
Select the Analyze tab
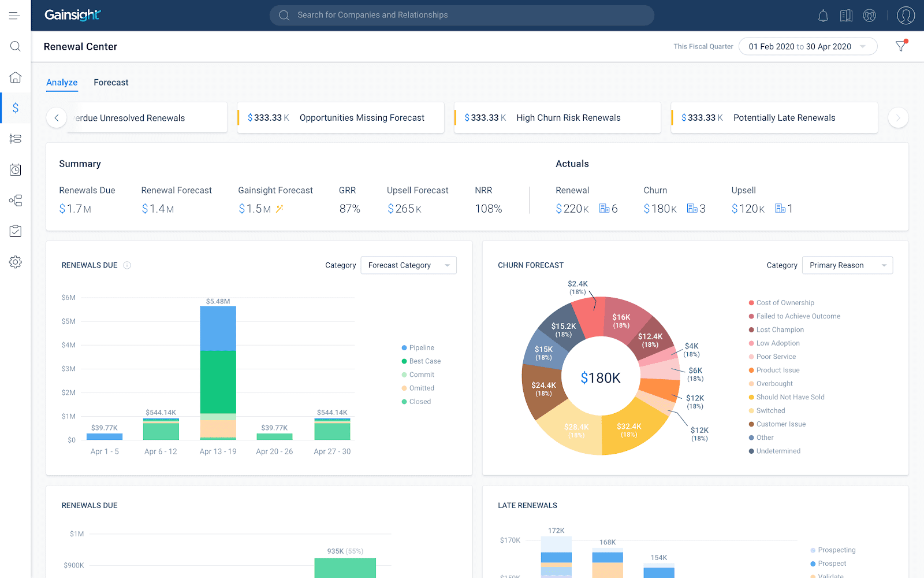[x=62, y=83]
